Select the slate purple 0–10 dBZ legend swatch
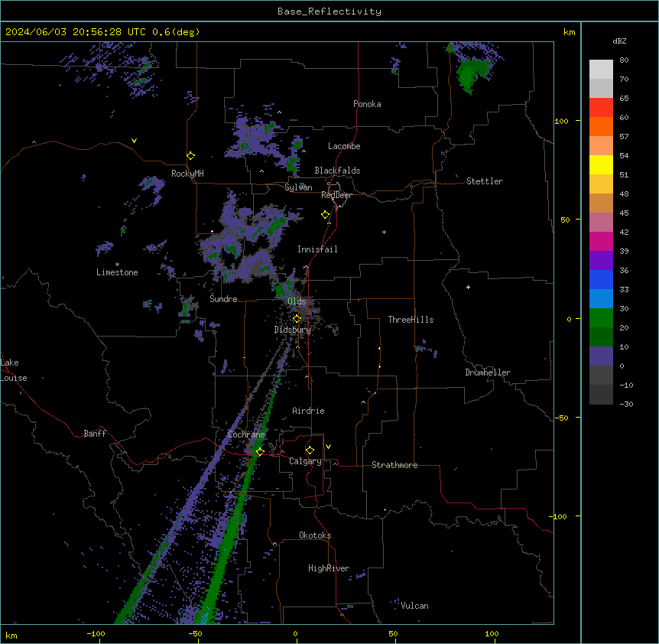Image resolution: width=659 pixels, height=644 pixels. pos(601,356)
